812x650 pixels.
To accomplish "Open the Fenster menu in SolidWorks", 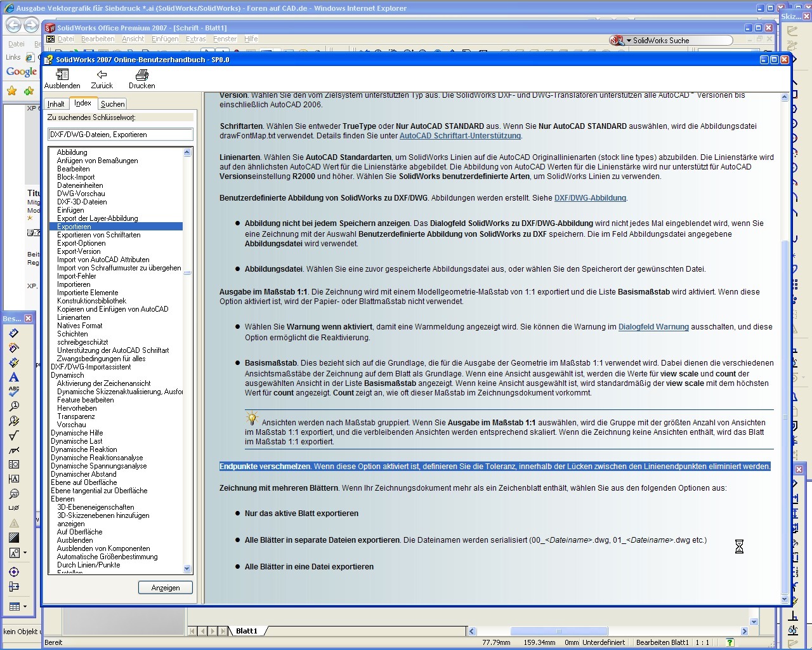I will (225, 39).
